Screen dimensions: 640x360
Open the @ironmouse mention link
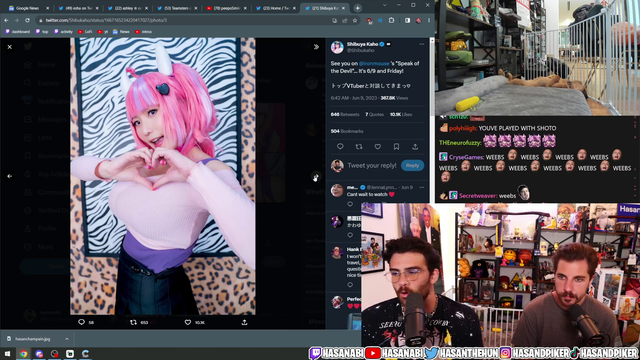[374, 64]
